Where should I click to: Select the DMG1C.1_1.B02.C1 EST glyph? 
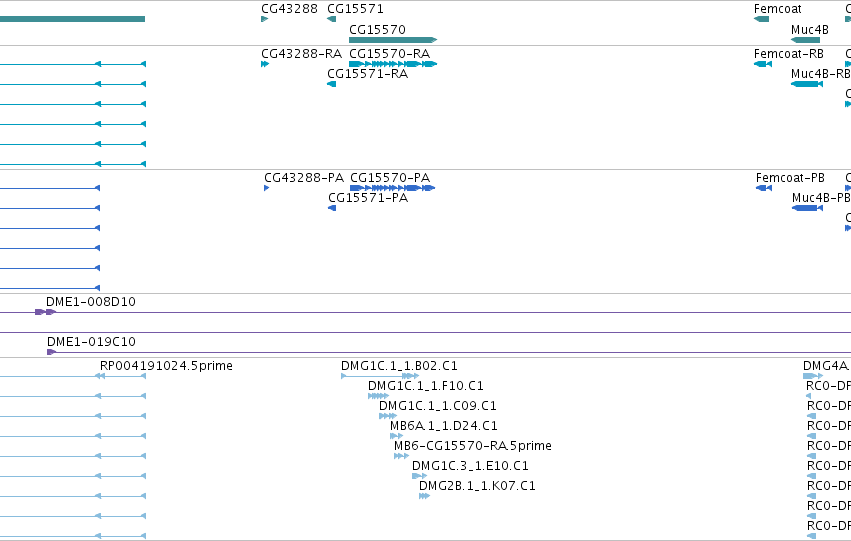click(380, 376)
